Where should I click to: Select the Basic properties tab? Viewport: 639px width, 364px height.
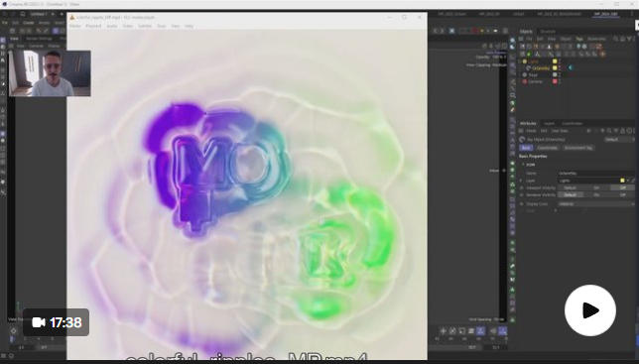[x=526, y=148]
